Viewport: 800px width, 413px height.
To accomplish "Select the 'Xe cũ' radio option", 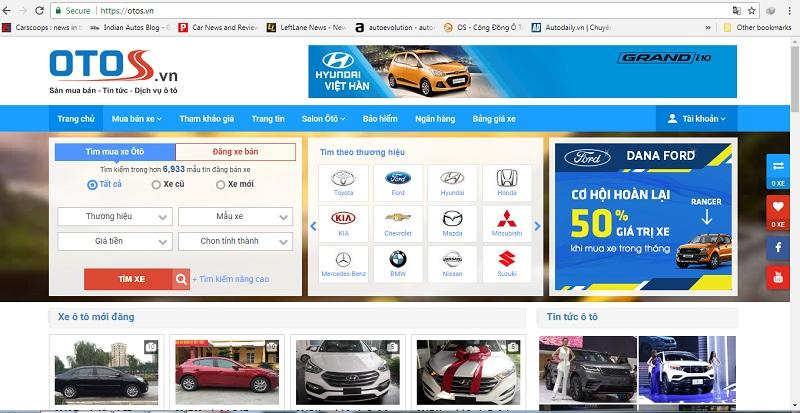I will pos(156,184).
